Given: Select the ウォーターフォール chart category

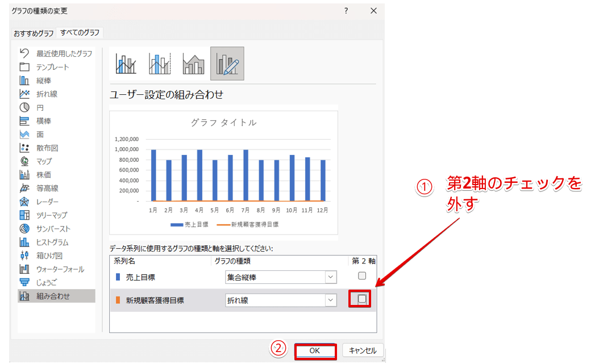Looking at the screenshot, I should pyautogui.click(x=60, y=269).
